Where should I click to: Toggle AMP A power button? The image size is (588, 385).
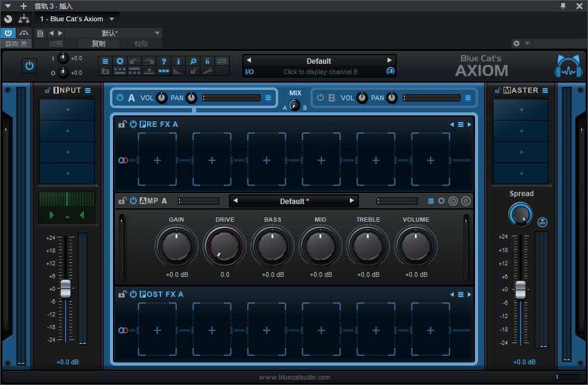click(x=133, y=200)
